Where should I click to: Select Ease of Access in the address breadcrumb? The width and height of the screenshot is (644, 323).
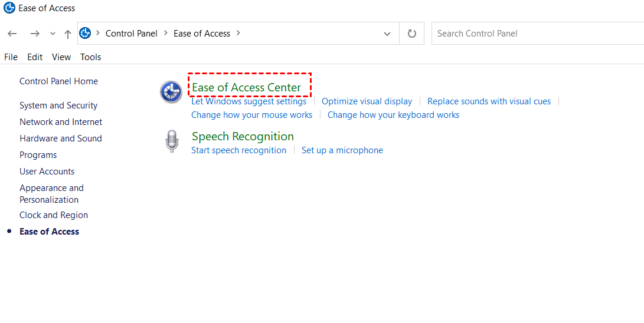click(202, 34)
